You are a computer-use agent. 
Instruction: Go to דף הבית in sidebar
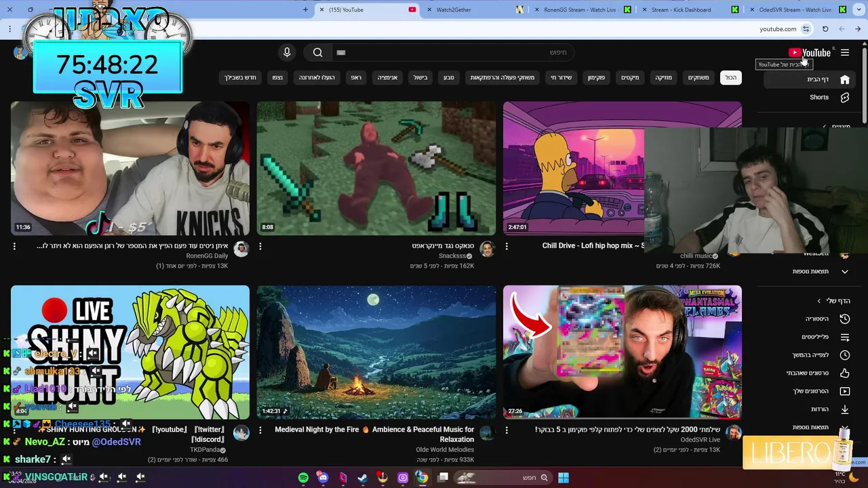tap(811, 79)
